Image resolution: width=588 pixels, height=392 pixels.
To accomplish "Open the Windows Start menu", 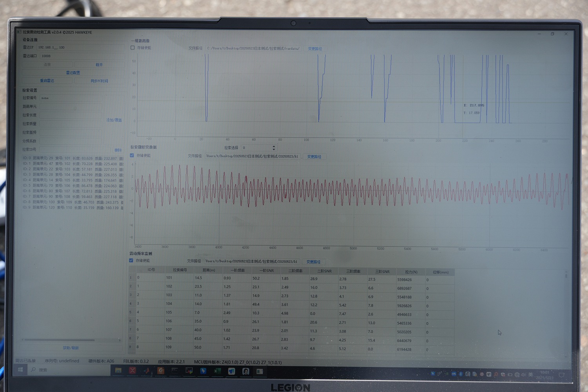I will [20, 369].
